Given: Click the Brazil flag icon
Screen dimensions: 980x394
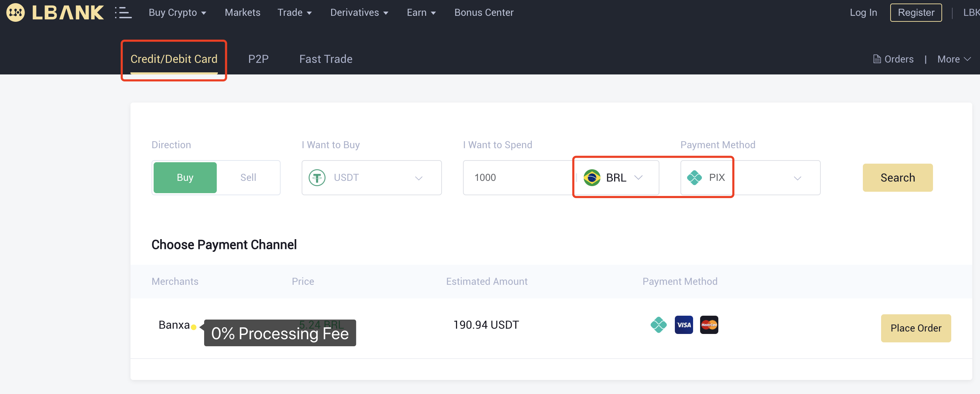Looking at the screenshot, I should pos(592,178).
